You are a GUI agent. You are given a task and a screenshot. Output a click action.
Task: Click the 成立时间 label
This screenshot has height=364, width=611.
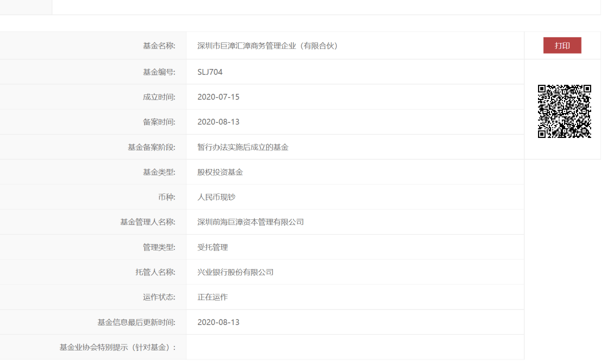click(159, 97)
